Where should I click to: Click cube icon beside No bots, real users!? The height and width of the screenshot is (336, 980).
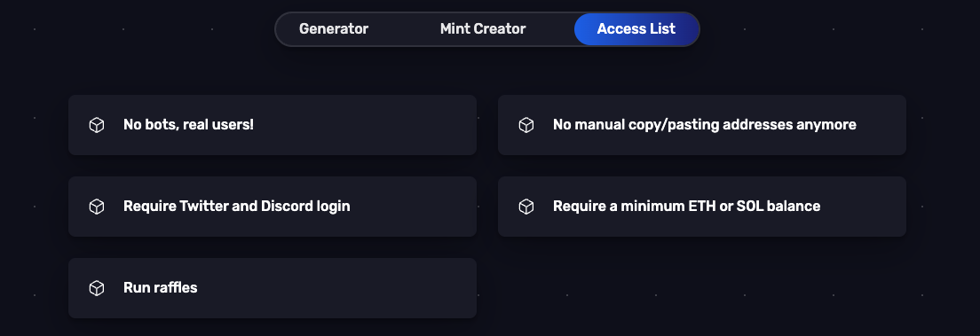coord(96,125)
